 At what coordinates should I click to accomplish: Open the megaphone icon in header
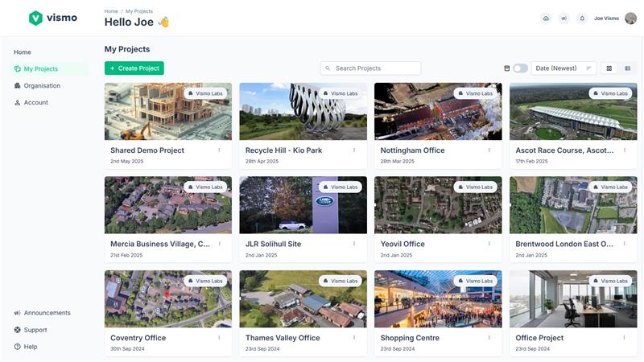click(x=564, y=19)
